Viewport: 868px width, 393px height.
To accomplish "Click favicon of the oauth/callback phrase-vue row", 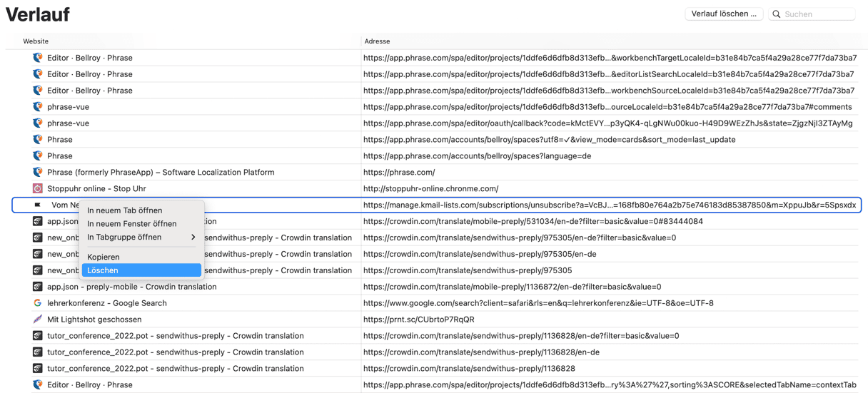I will 38,123.
